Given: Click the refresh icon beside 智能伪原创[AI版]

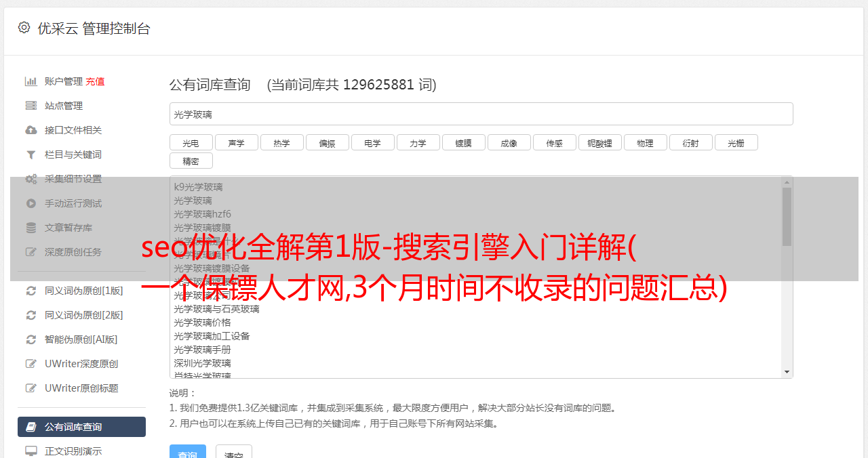Looking at the screenshot, I should pos(31,339).
